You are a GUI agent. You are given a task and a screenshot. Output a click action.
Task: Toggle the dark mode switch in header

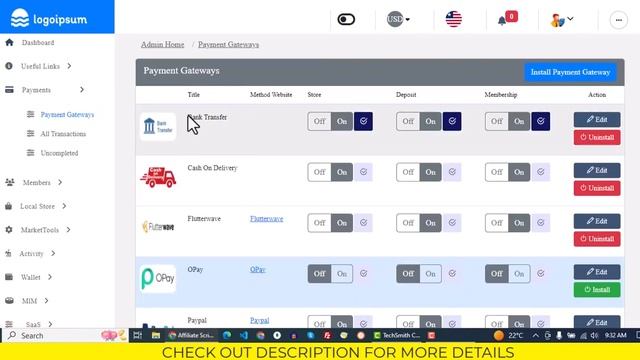[x=346, y=19]
